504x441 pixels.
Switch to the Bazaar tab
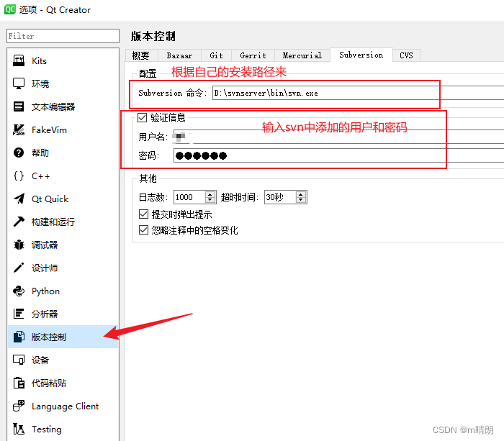click(179, 55)
